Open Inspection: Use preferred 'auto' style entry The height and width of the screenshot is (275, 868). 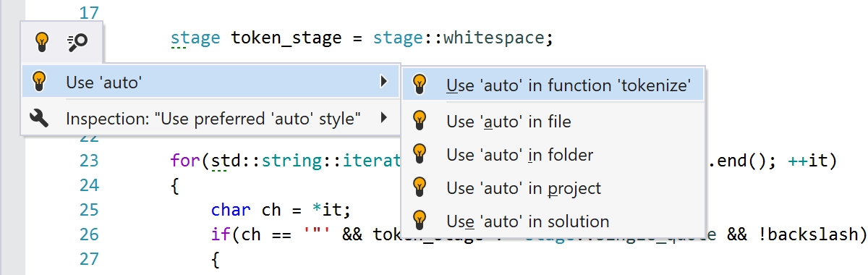coord(210,118)
